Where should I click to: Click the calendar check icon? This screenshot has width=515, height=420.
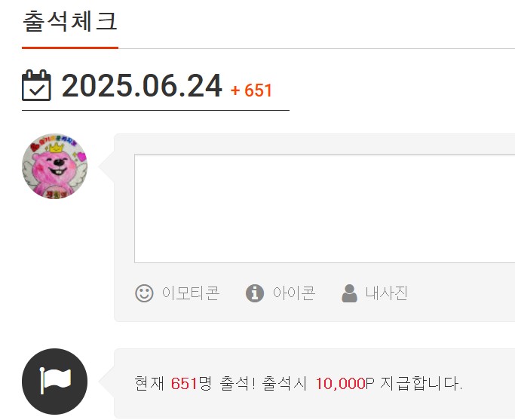click(36, 85)
